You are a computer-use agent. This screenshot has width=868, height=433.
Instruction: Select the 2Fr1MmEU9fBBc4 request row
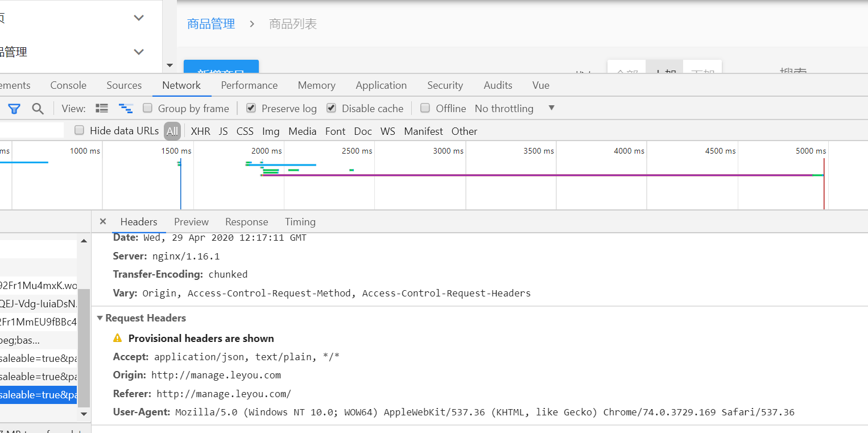click(x=38, y=321)
